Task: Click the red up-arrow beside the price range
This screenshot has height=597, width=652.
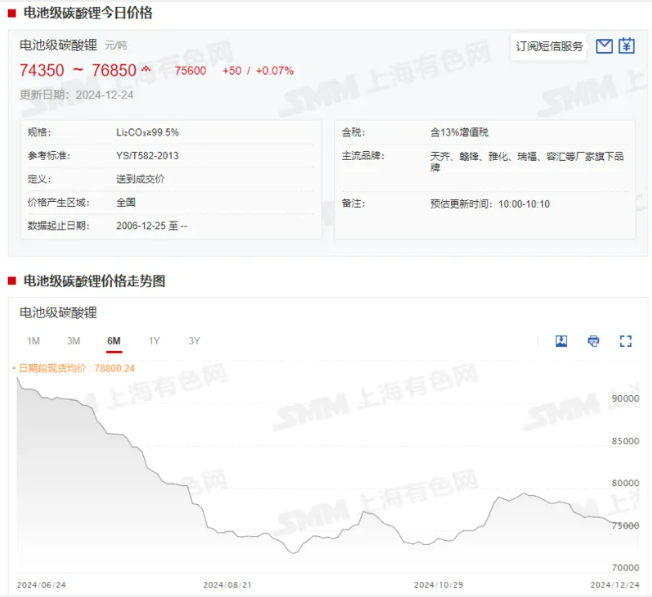Action: pos(147,70)
